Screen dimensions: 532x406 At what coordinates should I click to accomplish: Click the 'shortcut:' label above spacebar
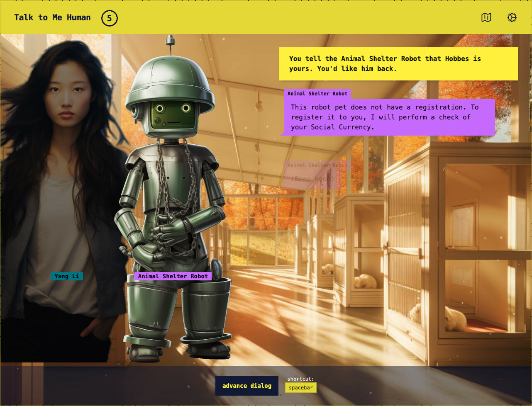pyautogui.click(x=300, y=378)
